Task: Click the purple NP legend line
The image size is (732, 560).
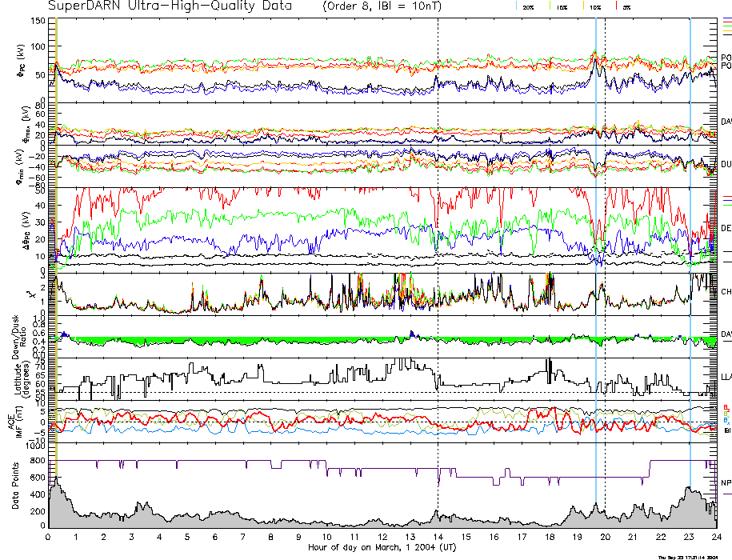Action: 727,494
